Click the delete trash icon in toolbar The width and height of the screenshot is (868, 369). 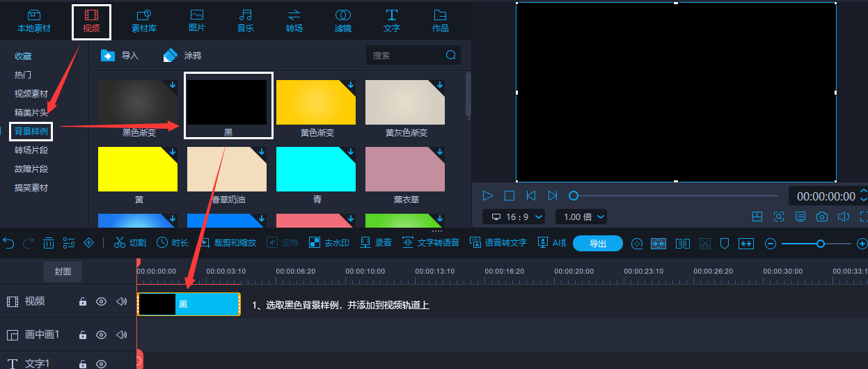(49, 243)
